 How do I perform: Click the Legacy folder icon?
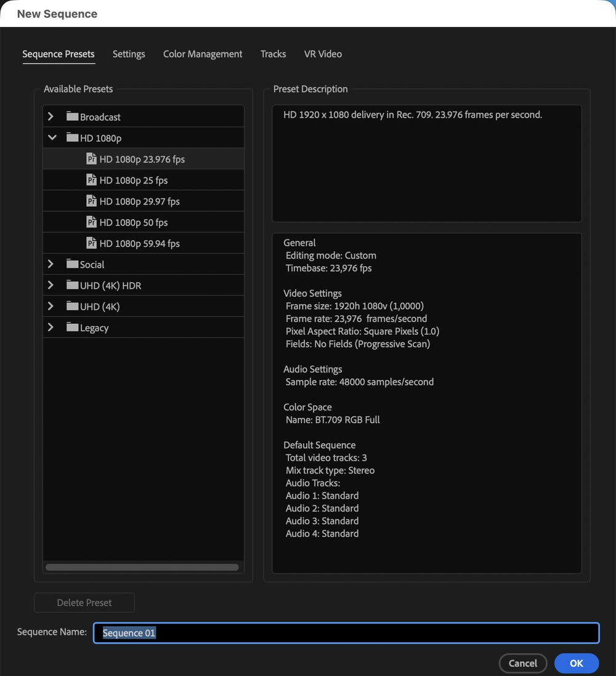pos(72,327)
